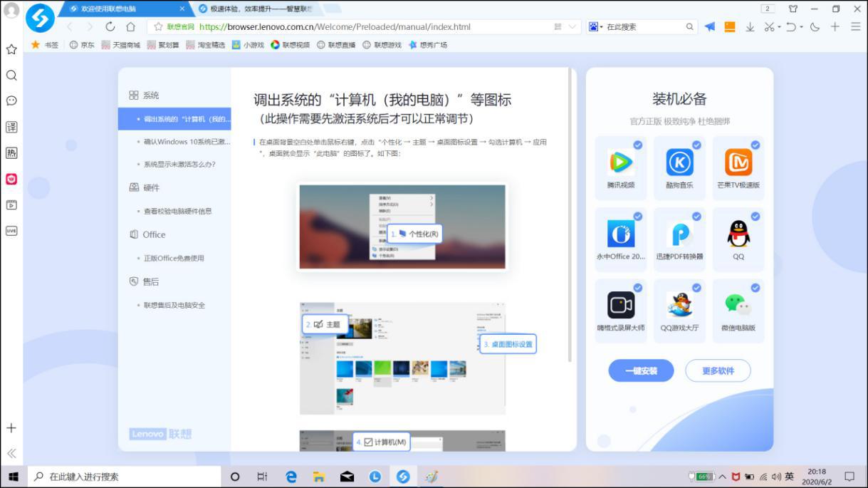868x488 pixels.
Task: Open the 更多软件 software list
Action: [x=718, y=370]
